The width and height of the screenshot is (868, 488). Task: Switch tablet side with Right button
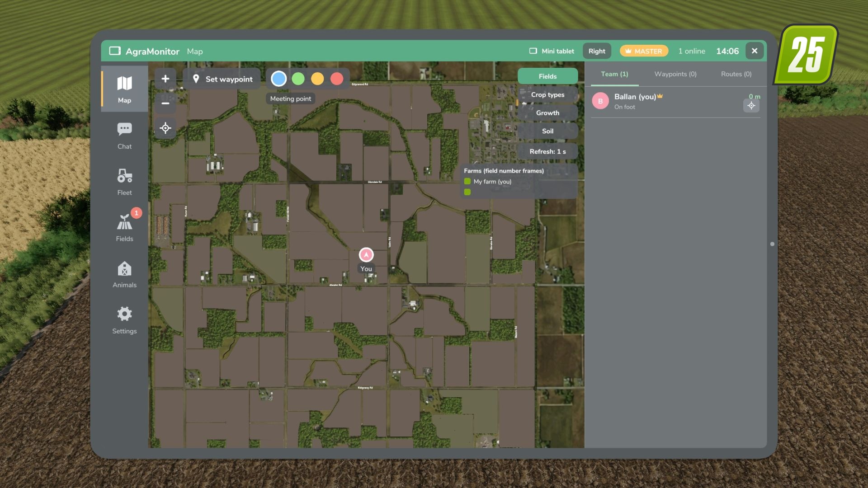pyautogui.click(x=597, y=51)
